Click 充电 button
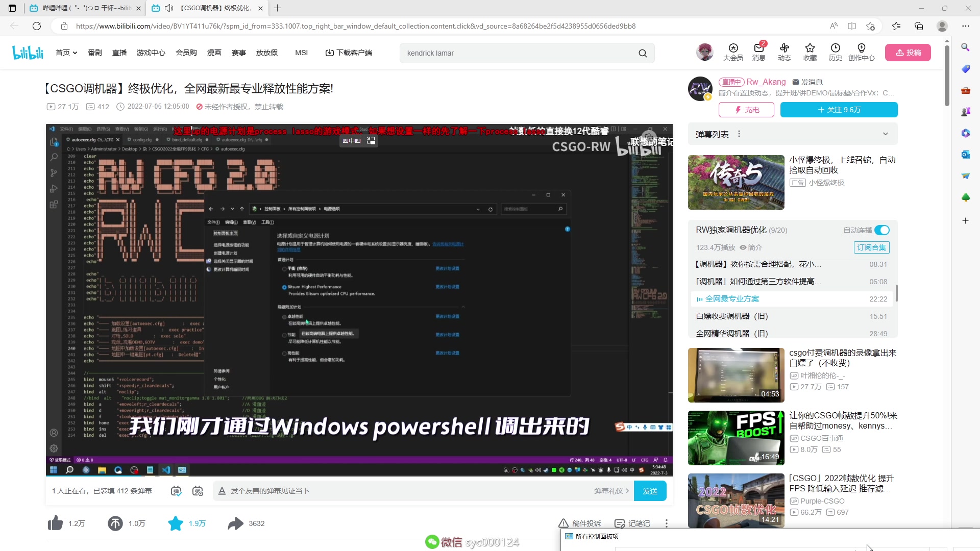The image size is (980, 551). [x=746, y=110]
